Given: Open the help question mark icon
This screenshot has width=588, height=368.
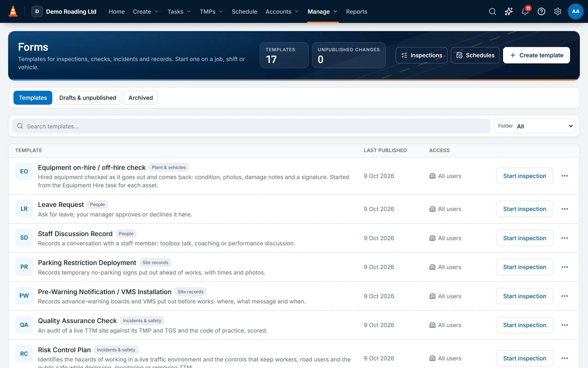Looking at the screenshot, I should [541, 11].
